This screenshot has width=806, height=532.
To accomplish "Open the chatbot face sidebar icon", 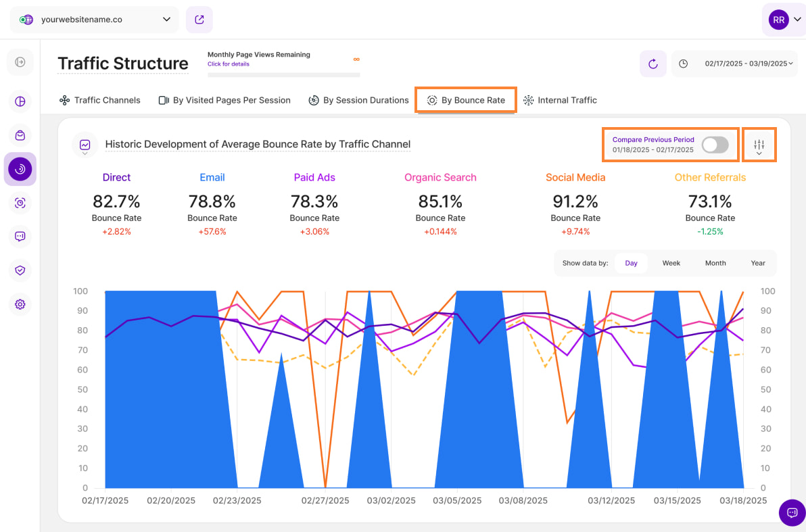I will coord(20,237).
